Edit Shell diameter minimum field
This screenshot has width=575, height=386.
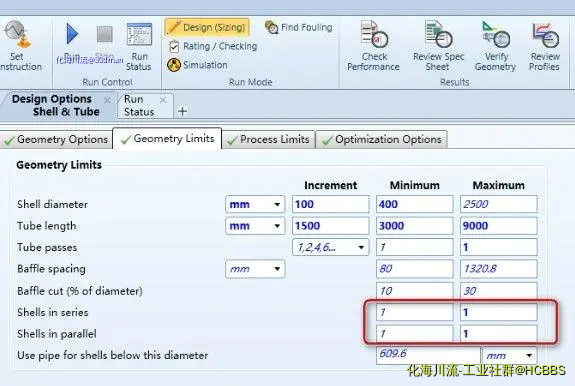coord(414,204)
